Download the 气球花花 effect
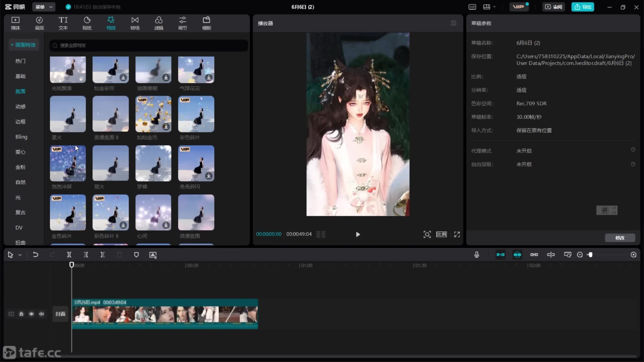The image size is (644, 362). coord(209,77)
